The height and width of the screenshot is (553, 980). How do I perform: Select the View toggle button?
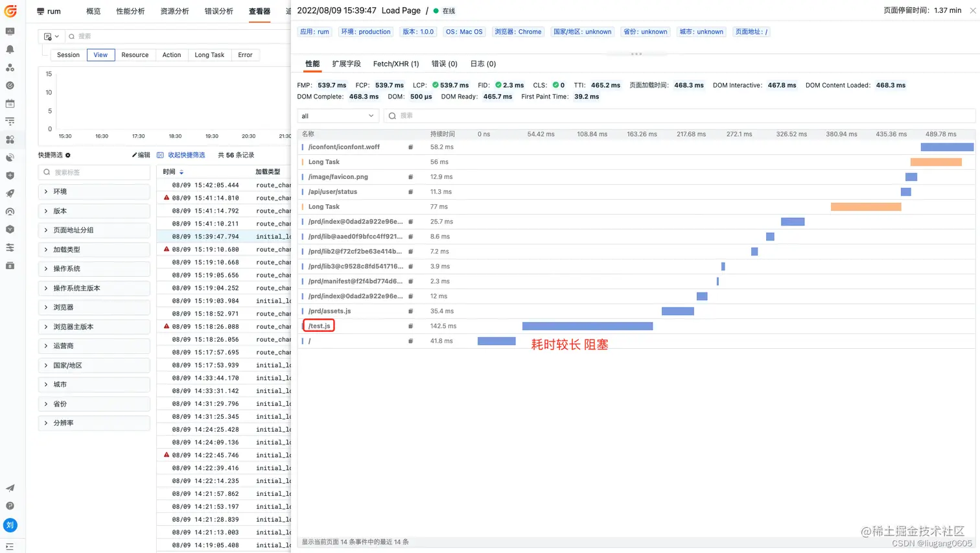click(100, 55)
